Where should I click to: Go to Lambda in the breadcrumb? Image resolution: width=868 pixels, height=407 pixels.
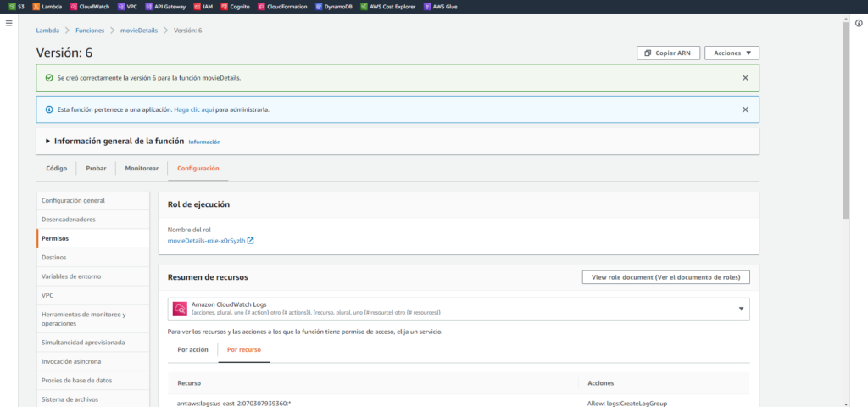[47, 31]
